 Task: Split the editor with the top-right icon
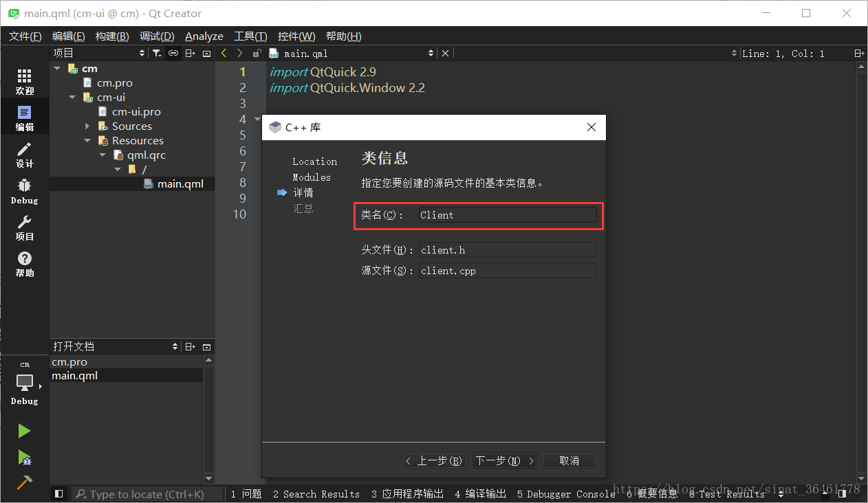coord(859,53)
